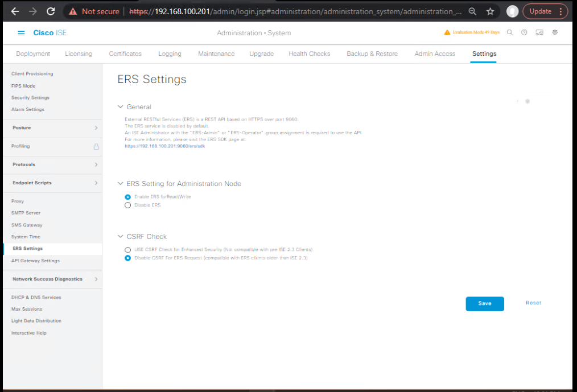577x392 pixels.
Task: Click the Evaluation Mode warning icon
Action: [447, 32]
